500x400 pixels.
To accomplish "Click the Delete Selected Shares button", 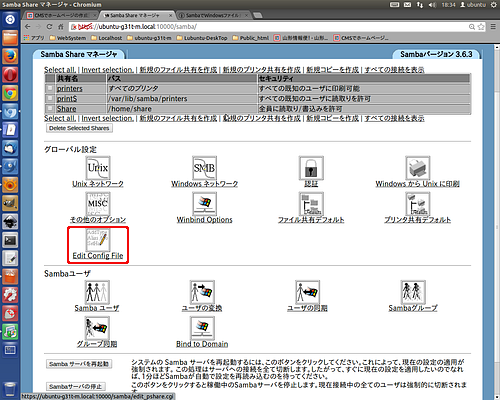I will tap(79, 128).
